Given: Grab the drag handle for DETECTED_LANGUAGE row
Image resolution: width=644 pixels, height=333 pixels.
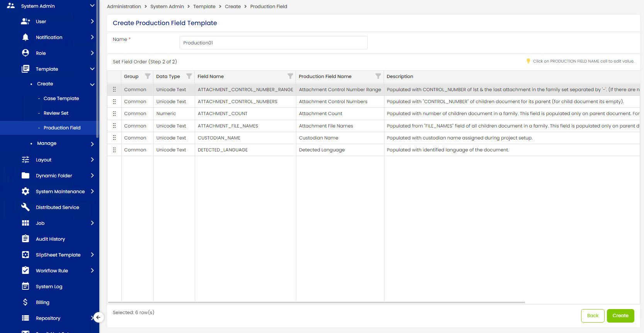Looking at the screenshot, I should click(114, 150).
